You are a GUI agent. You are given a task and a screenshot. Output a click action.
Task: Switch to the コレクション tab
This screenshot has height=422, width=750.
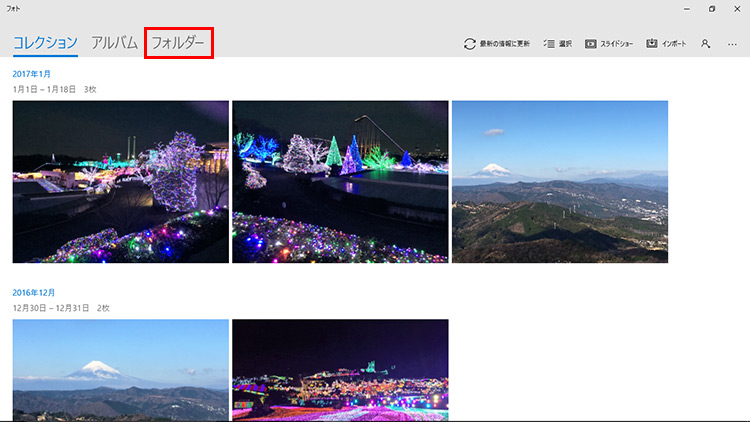point(45,43)
